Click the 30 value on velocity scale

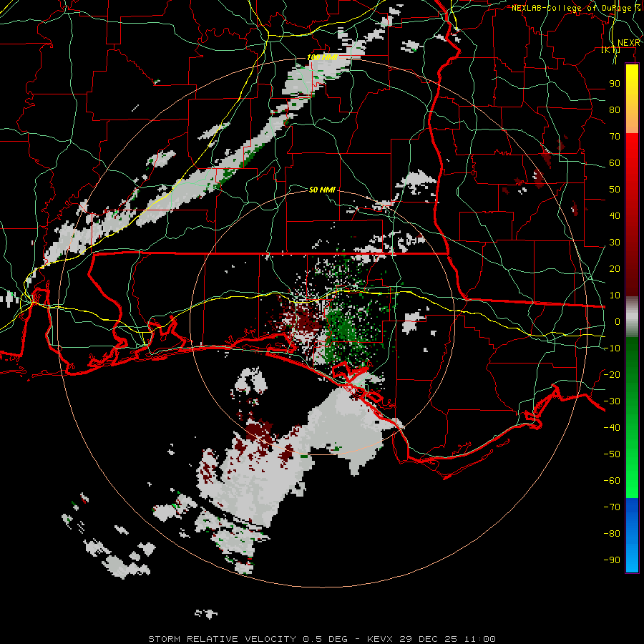coord(615,243)
